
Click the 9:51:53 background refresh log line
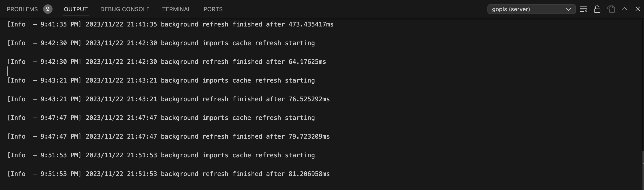[x=168, y=174]
